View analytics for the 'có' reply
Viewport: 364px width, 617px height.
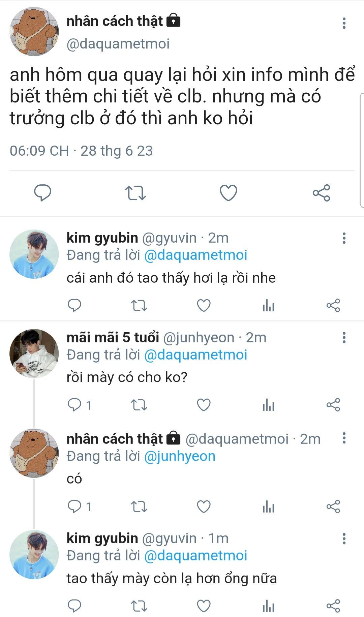268,506
